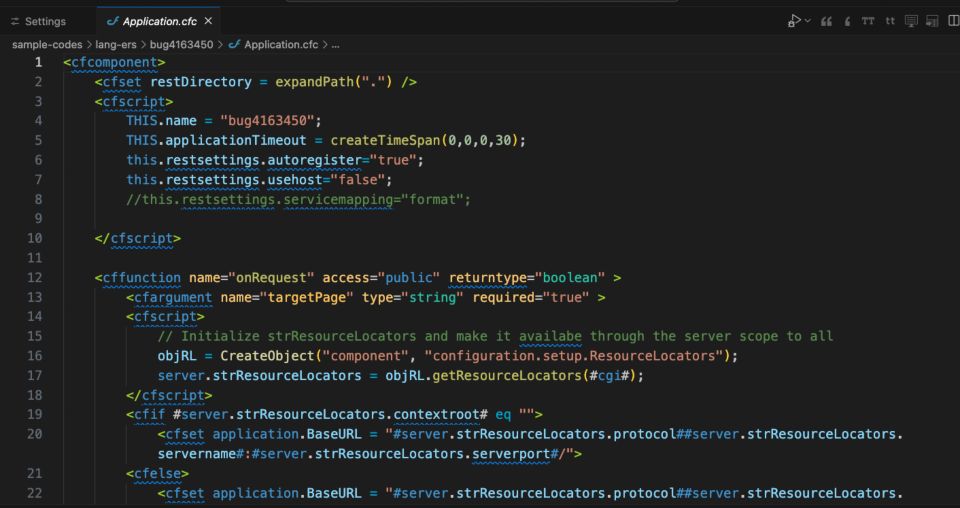Click application.BaseURL on line 20
This screenshot has width=960, height=508.
[287, 434]
